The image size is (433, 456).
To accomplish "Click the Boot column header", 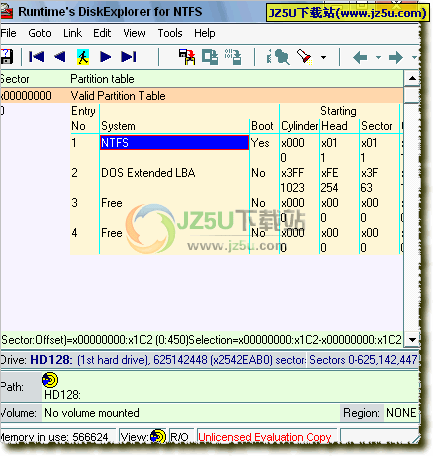I will pyautogui.click(x=262, y=126).
